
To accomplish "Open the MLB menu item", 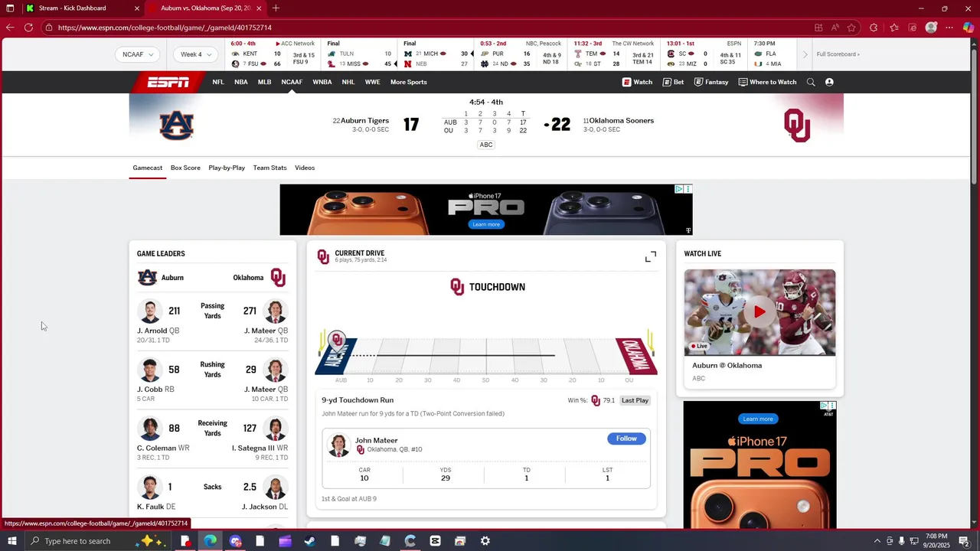I will [x=264, y=82].
